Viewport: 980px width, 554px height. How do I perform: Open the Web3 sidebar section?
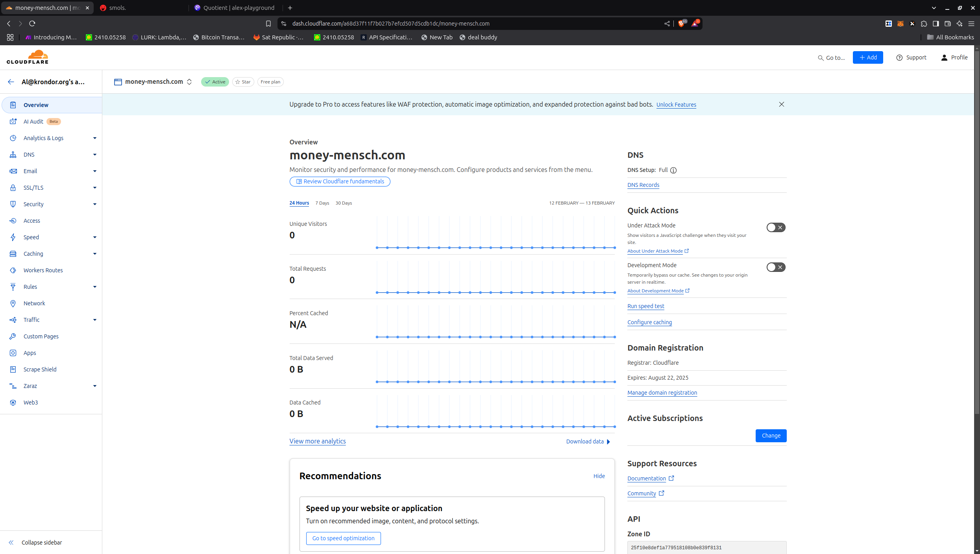click(x=30, y=402)
